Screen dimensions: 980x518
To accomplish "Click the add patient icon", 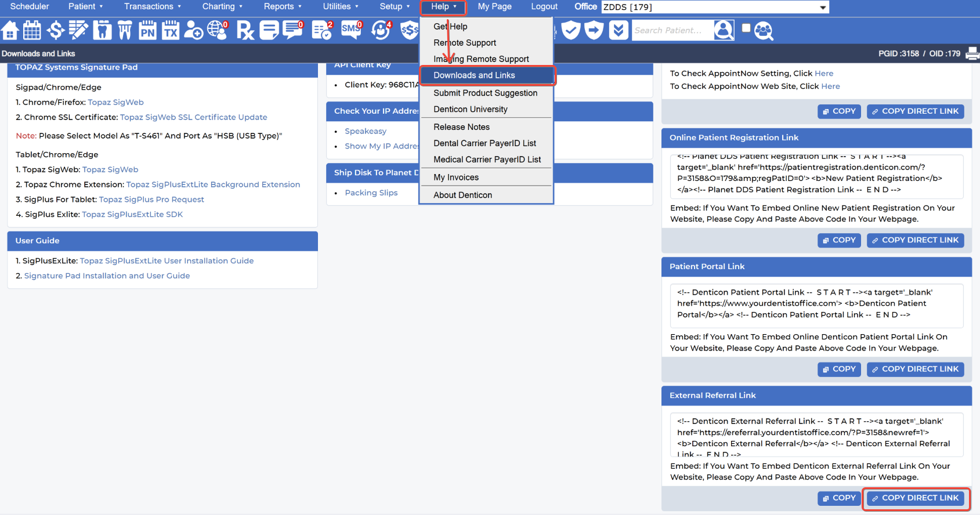I will coord(193,30).
